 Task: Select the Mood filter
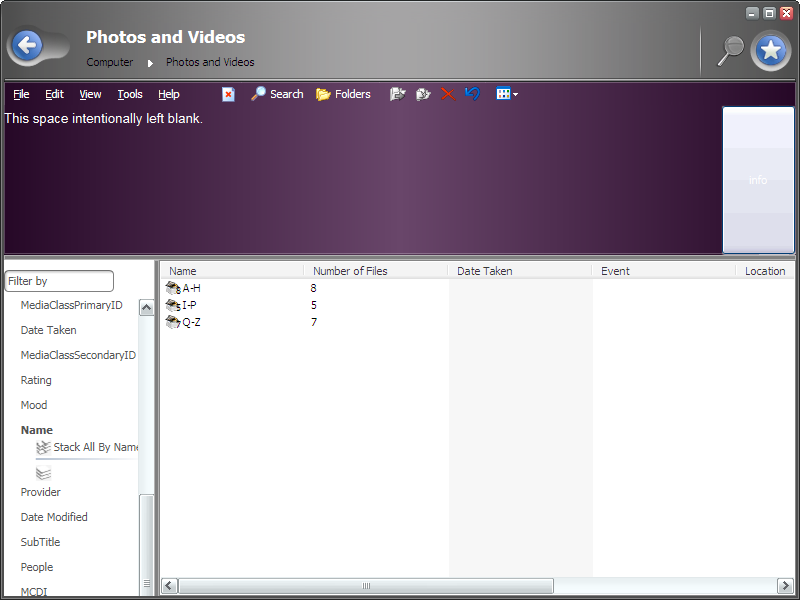coord(34,405)
